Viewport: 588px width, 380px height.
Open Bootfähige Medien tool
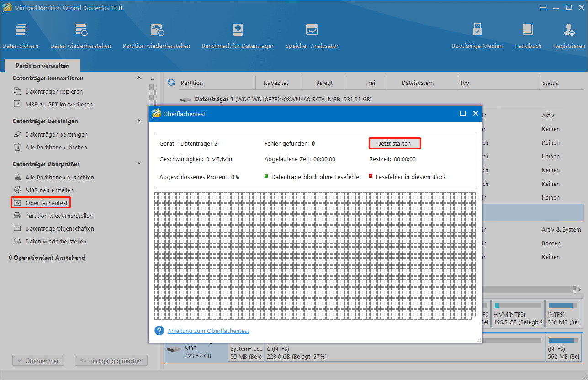(x=477, y=36)
